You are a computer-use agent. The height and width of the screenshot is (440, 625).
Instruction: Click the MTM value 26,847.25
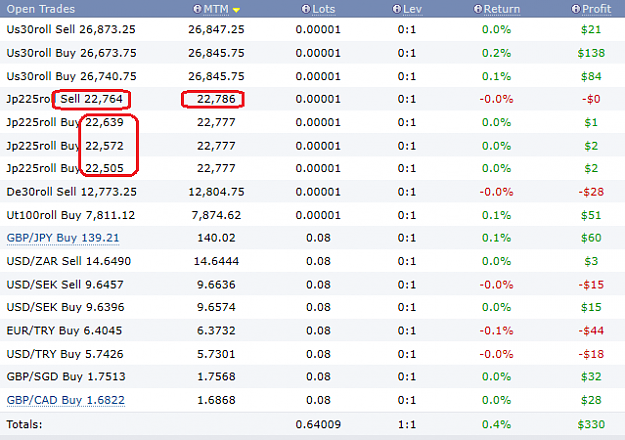tap(216, 29)
